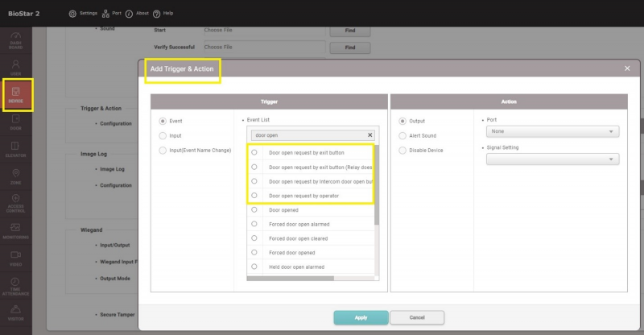
Task: Click the Apply button
Action: click(361, 317)
